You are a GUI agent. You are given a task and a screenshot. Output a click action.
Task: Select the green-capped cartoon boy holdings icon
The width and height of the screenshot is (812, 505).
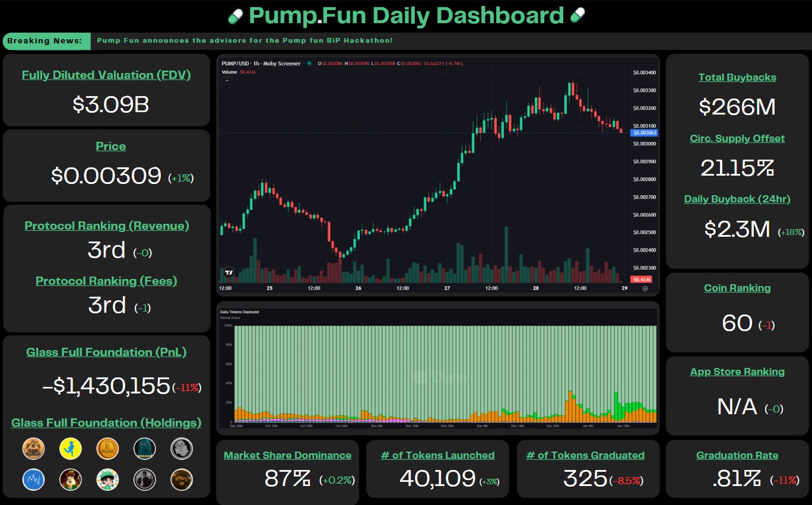click(107, 479)
